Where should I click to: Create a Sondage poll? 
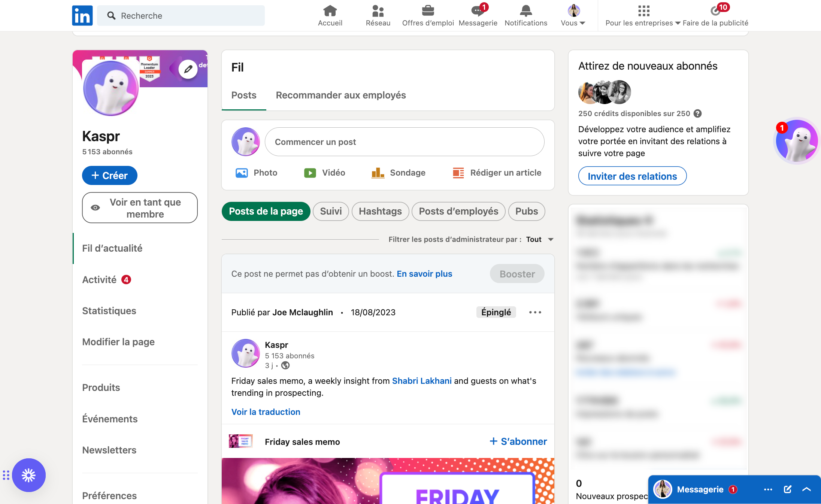(399, 173)
